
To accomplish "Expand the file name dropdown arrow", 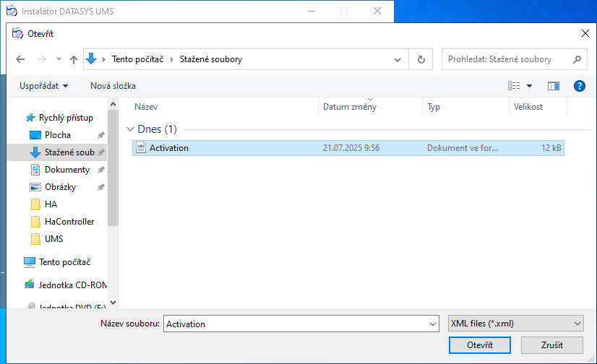I will coord(433,324).
